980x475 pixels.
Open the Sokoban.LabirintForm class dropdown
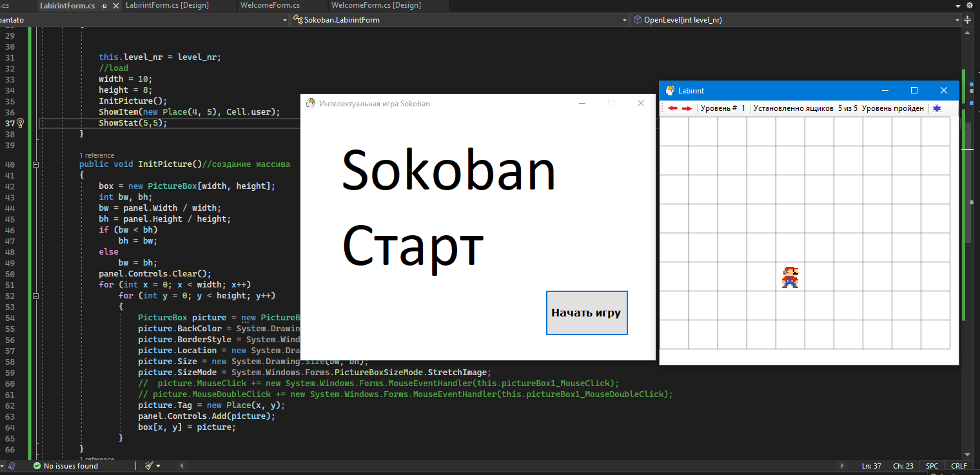coord(625,20)
